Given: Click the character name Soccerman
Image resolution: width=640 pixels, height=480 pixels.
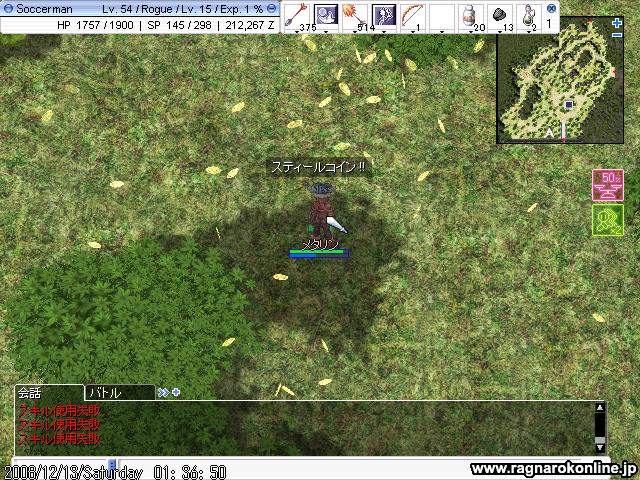Looking at the screenshot, I should 44,9.
